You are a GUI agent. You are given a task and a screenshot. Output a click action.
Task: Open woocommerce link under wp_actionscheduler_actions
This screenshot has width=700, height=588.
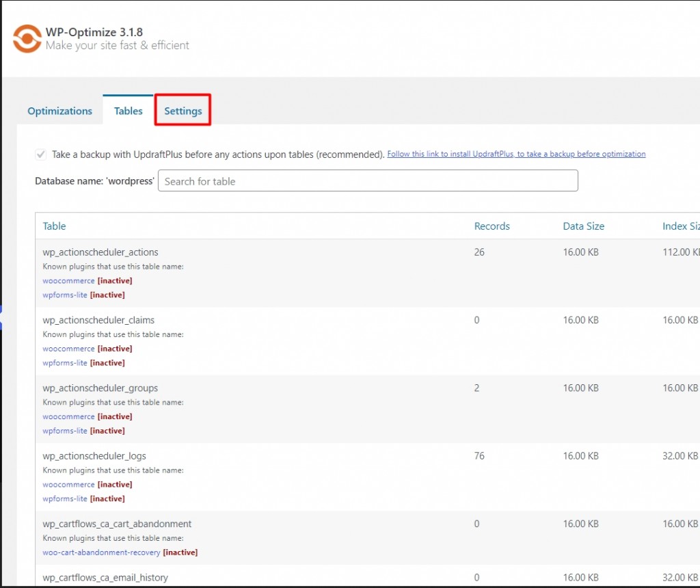point(68,281)
